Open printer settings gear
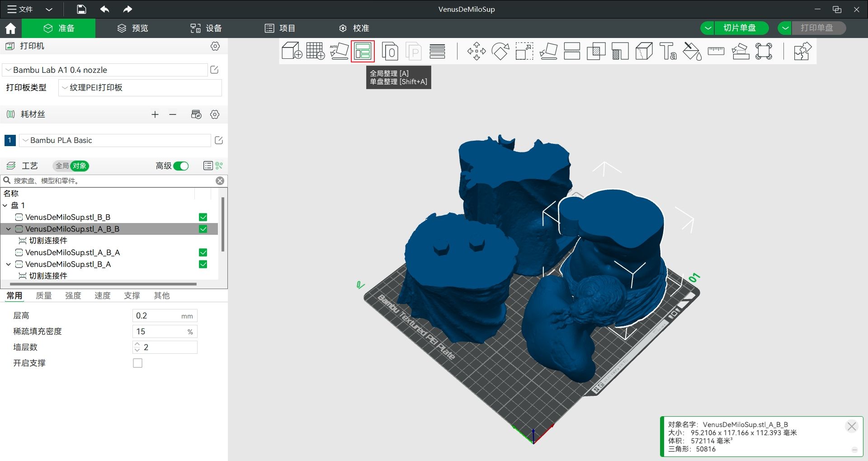 215,46
